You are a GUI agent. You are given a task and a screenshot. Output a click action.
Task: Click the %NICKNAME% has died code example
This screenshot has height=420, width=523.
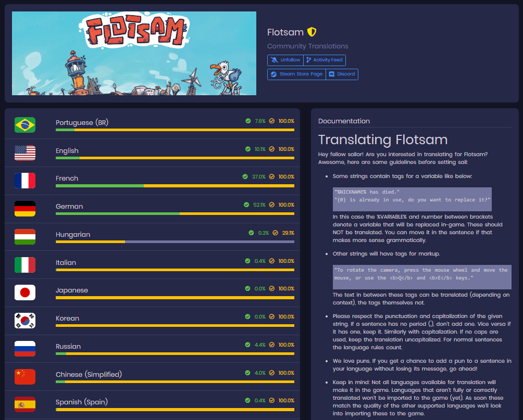click(412, 199)
